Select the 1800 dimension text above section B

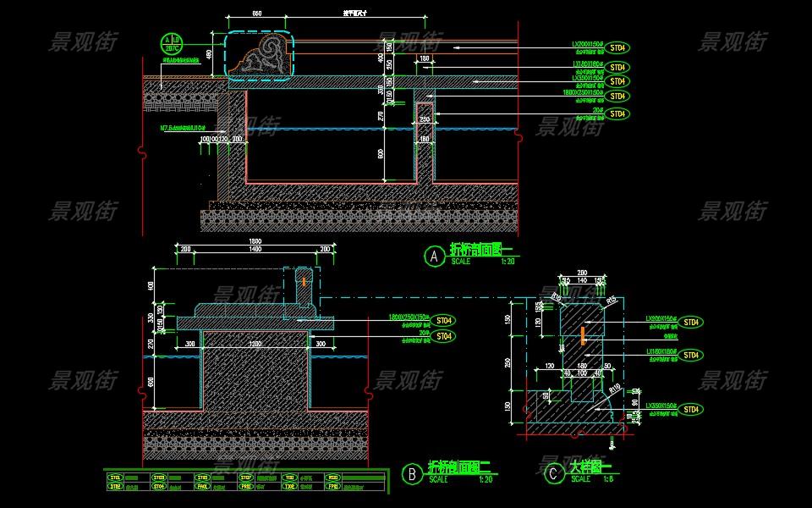tap(255, 241)
